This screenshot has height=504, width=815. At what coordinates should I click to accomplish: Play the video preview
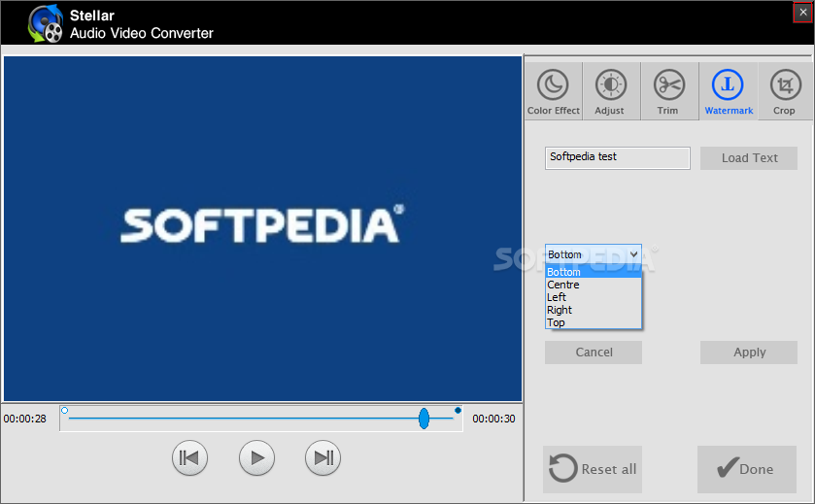click(x=256, y=458)
